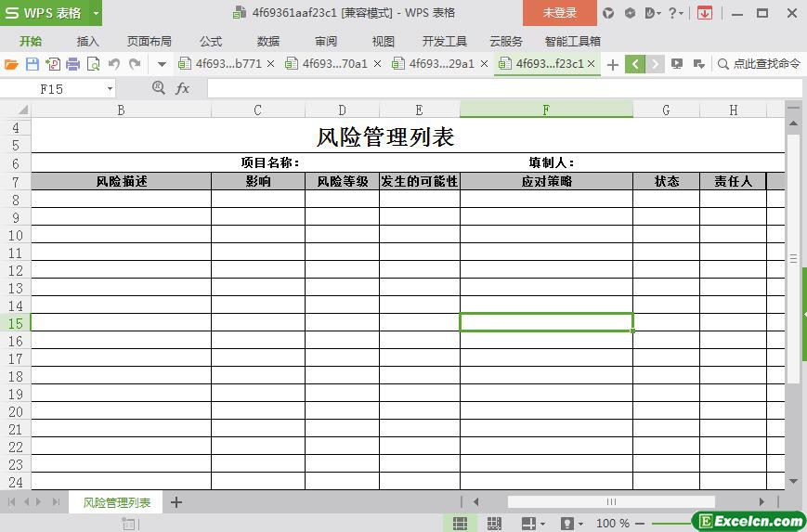Open the 审阅 tab

[x=326, y=41]
